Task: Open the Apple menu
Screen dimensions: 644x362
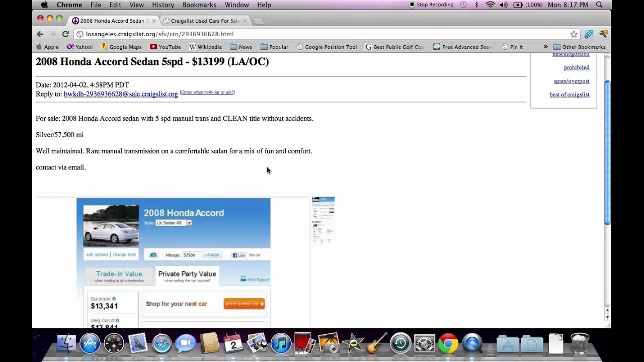Action: [x=44, y=5]
